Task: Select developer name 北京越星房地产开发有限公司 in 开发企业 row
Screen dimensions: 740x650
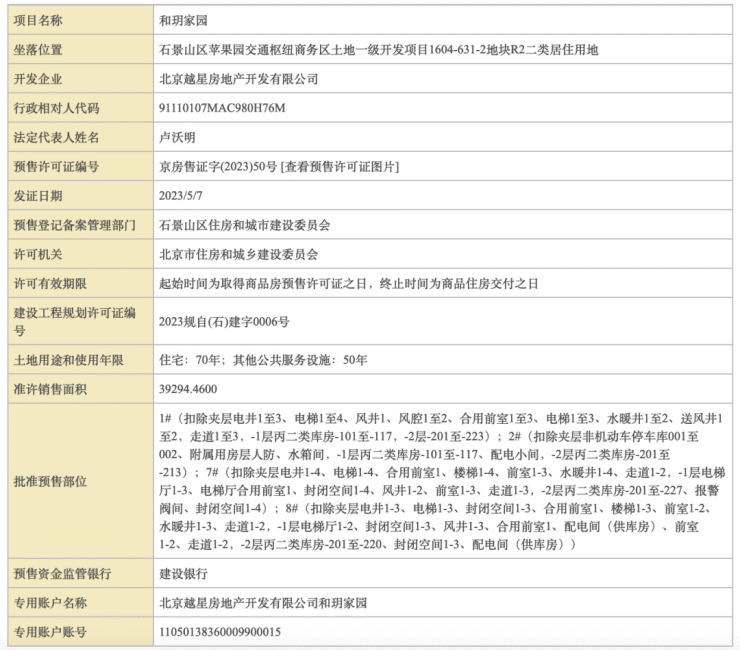Action: point(238,78)
